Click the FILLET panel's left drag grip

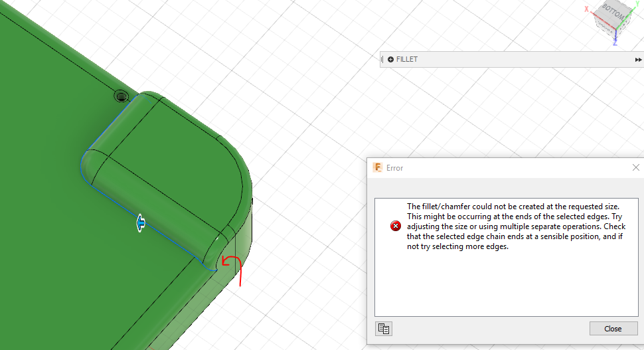[382, 60]
